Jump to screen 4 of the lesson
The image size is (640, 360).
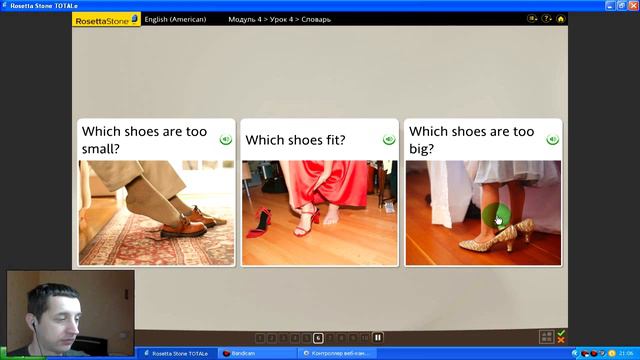(295, 338)
